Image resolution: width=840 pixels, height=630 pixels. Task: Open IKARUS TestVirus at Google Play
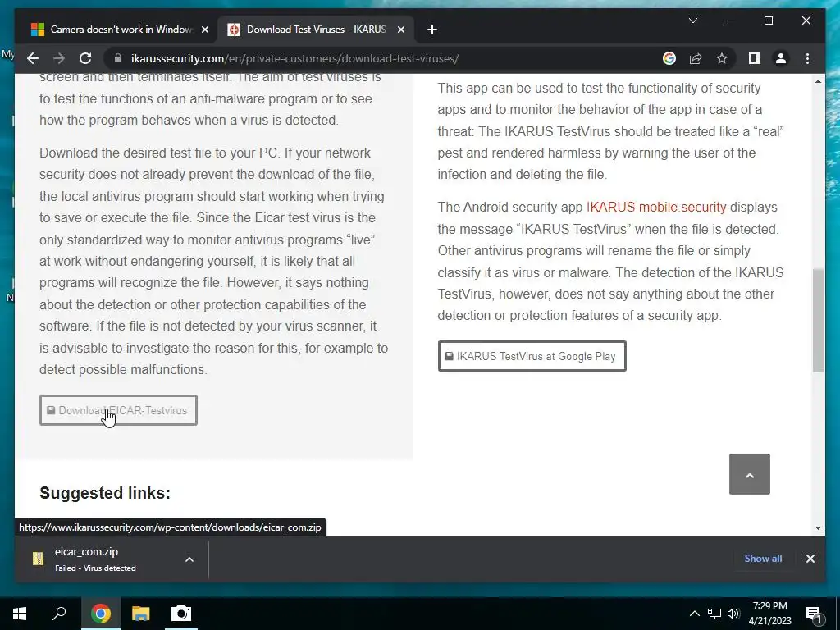(532, 356)
